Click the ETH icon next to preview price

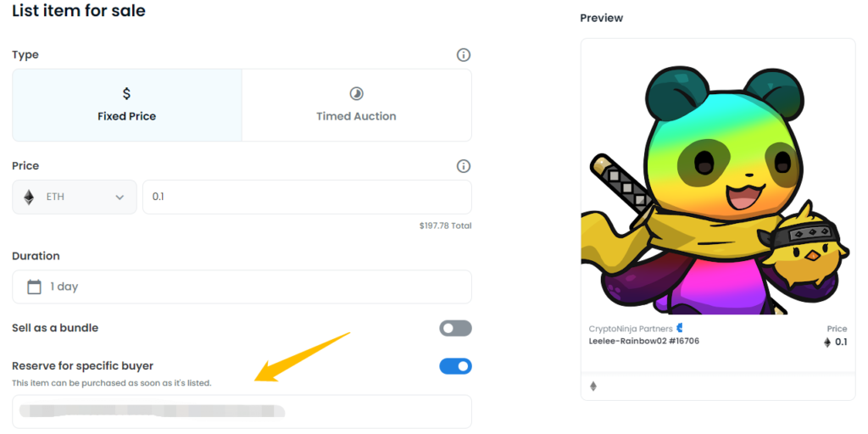click(x=827, y=342)
